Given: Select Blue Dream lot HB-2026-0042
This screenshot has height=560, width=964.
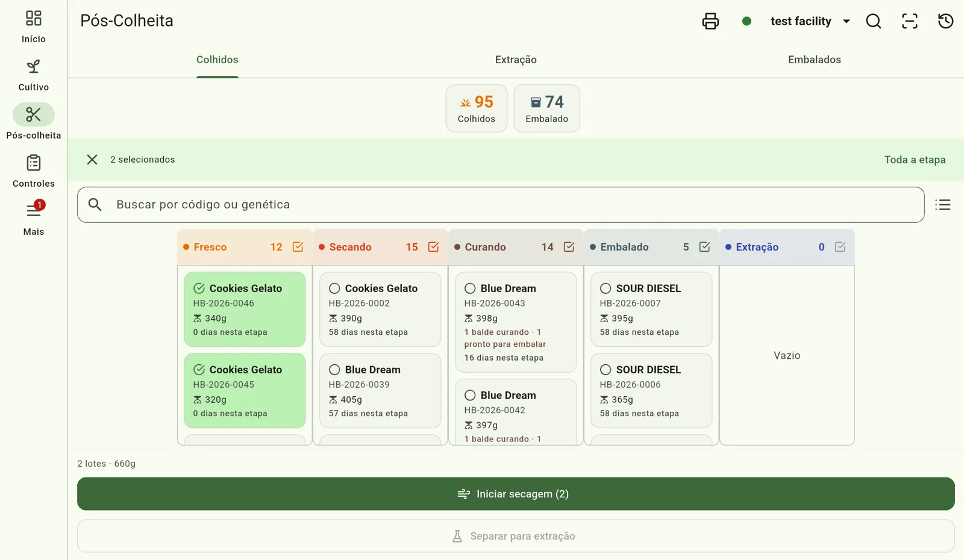Looking at the screenshot, I should click(516, 412).
